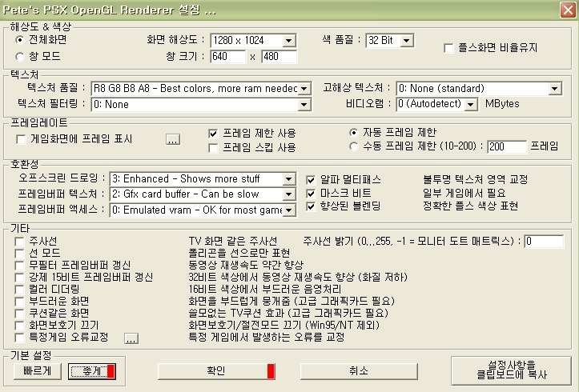Toggle the 마스크 비트 checkbox
Screen dimensions: 579x392
(x=311, y=194)
